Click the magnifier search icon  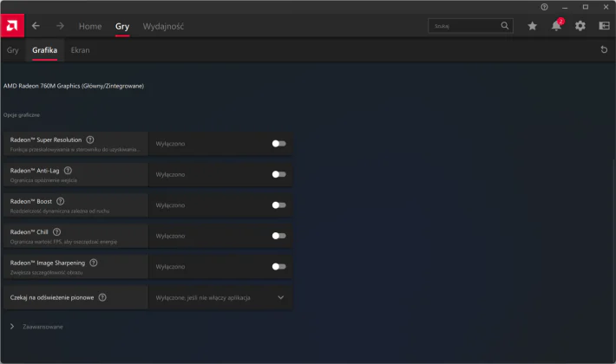pyautogui.click(x=505, y=26)
